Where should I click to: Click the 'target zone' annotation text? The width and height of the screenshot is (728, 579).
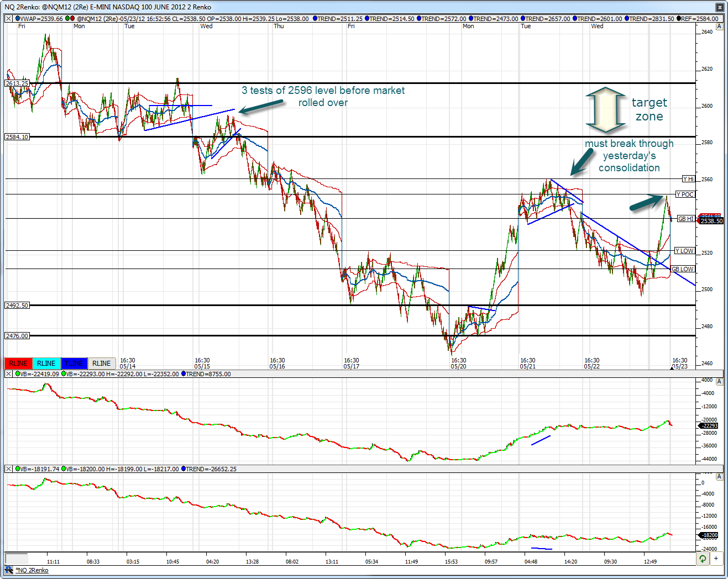coord(650,109)
